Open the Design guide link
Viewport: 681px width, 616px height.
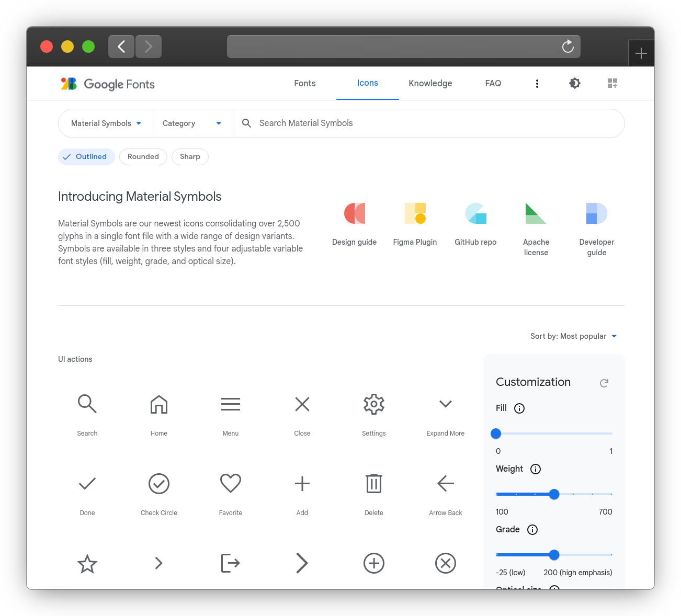point(355,224)
